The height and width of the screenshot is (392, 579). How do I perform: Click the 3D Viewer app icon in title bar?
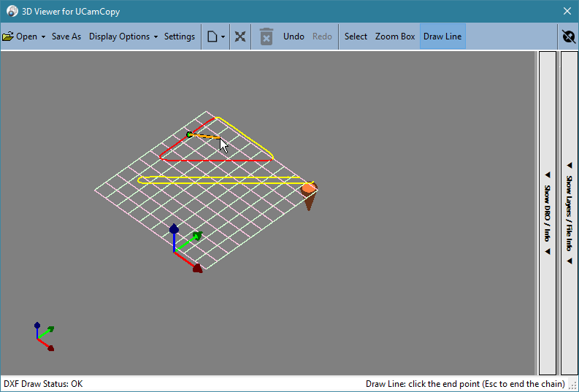click(12, 11)
